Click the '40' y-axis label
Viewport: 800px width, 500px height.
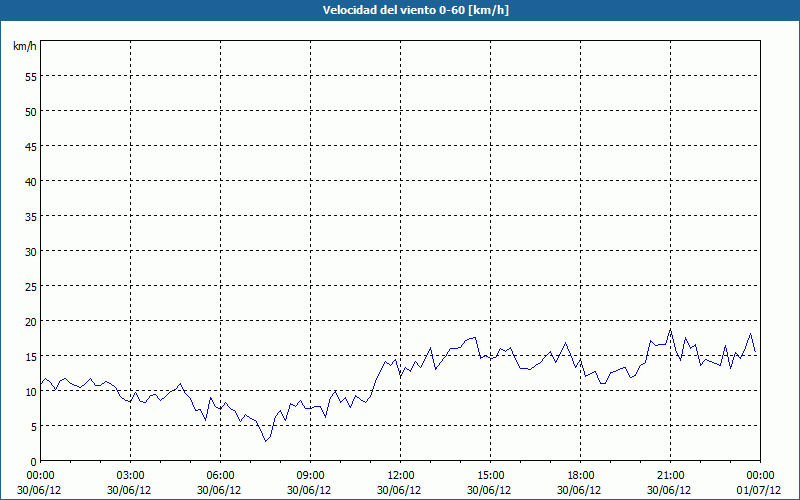tap(31, 182)
